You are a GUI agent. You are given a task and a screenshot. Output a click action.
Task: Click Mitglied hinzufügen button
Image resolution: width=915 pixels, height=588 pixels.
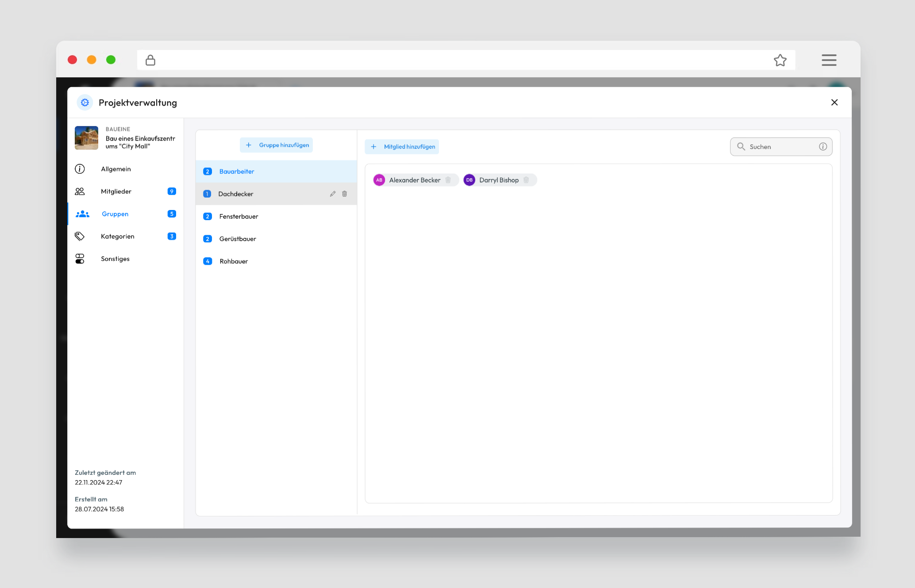(x=402, y=147)
